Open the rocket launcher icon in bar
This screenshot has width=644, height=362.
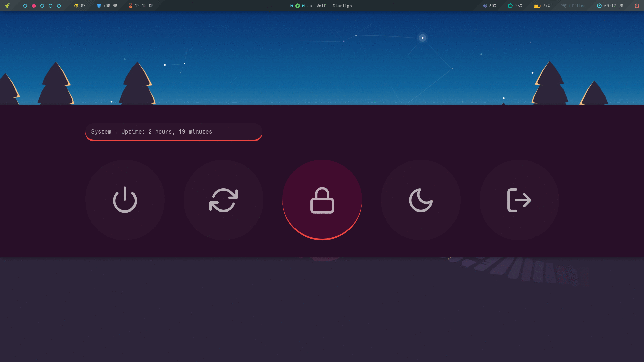coord(7,6)
